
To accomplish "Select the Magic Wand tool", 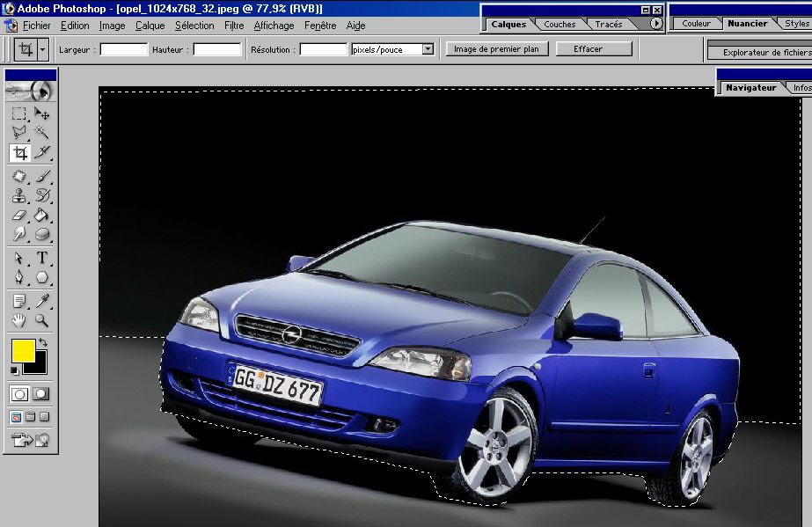I will click(42, 133).
